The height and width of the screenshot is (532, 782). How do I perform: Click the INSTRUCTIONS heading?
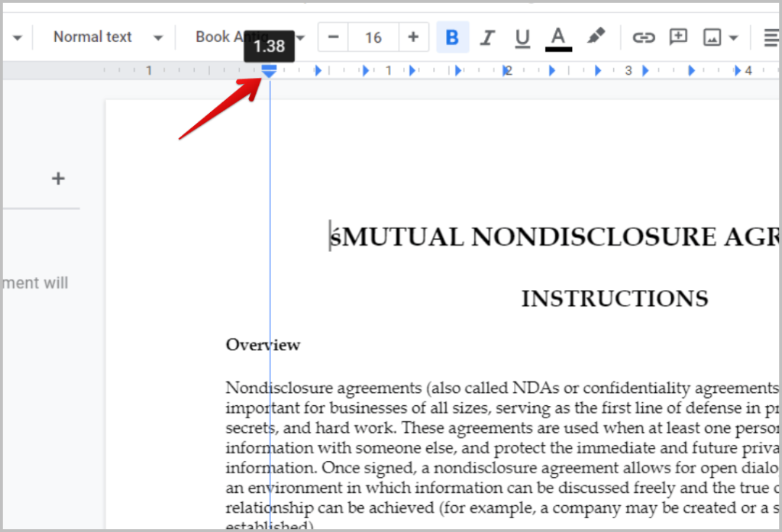615,298
